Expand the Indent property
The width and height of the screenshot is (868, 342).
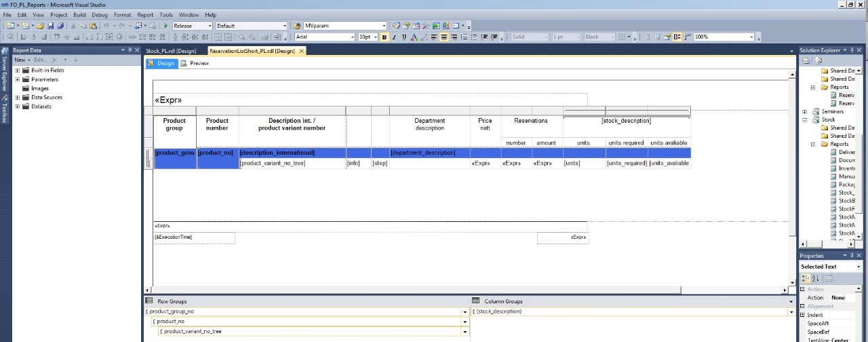(802, 315)
